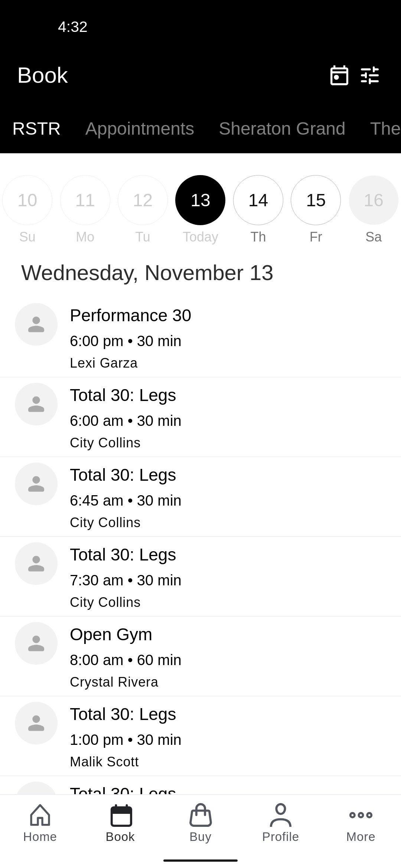
Task: Open the Performance 30 class at 6:00 pm
Action: 200,338
